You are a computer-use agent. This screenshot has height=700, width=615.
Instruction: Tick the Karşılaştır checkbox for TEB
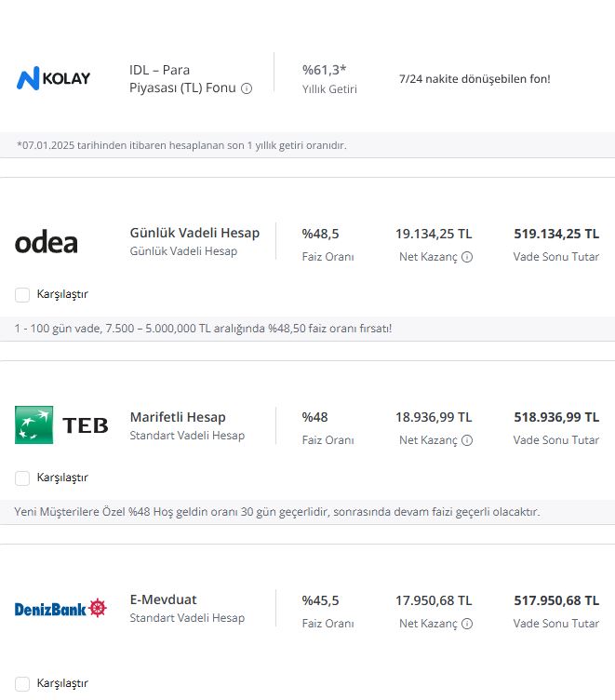[x=22, y=478]
